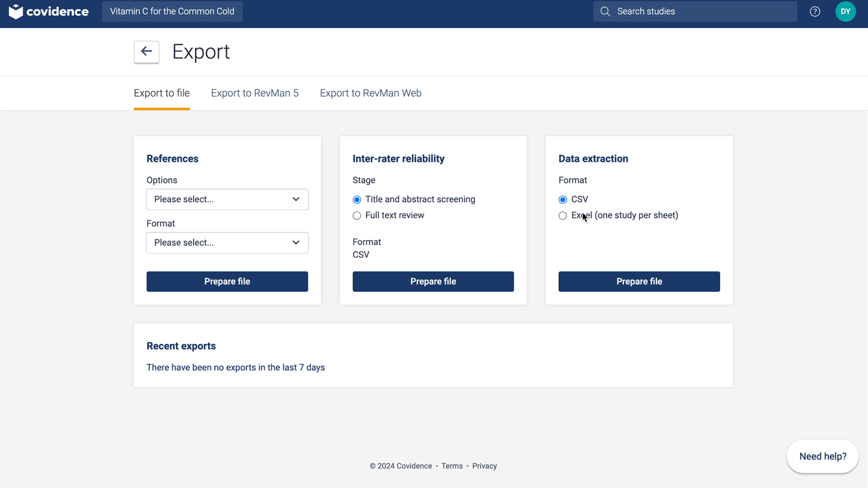Switch to Export to RevMan Web tab
868x488 pixels.
tap(370, 93)
